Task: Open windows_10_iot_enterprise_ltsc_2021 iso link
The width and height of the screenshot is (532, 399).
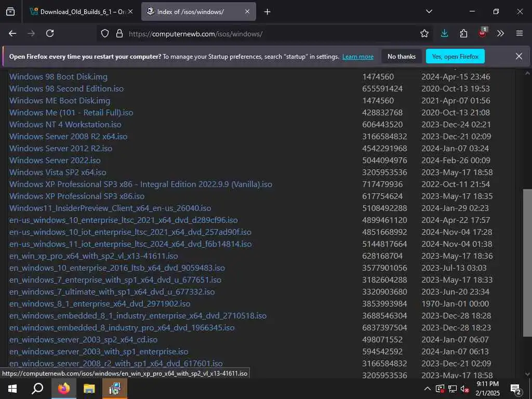Action: click(x=130, y=232)
